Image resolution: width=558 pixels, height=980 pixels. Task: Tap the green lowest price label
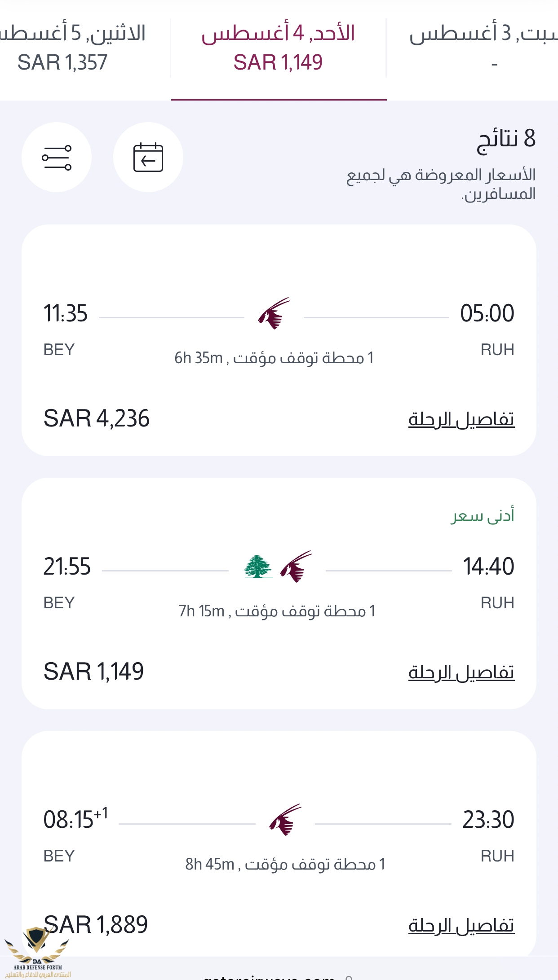click(x=483, y=516)
